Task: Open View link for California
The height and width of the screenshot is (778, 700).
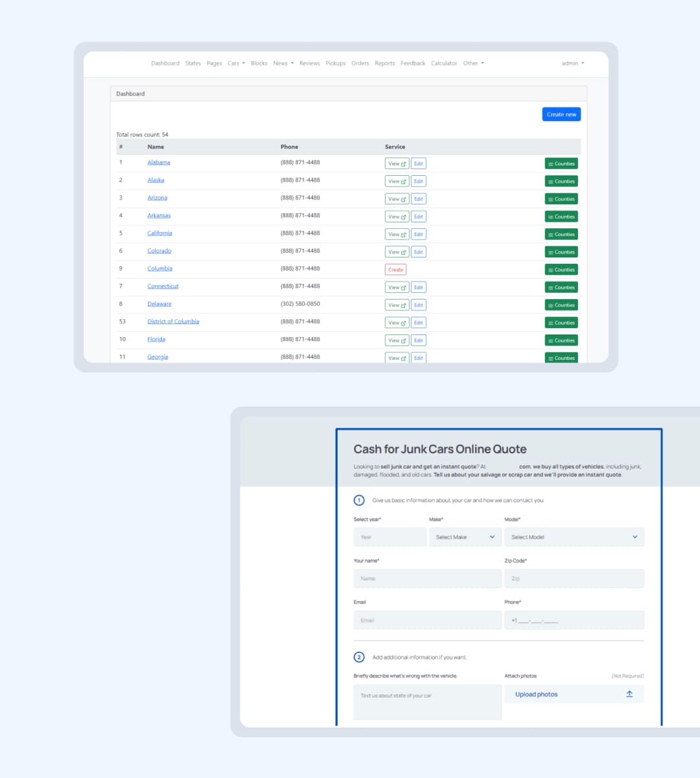Action: click(397, 235)
